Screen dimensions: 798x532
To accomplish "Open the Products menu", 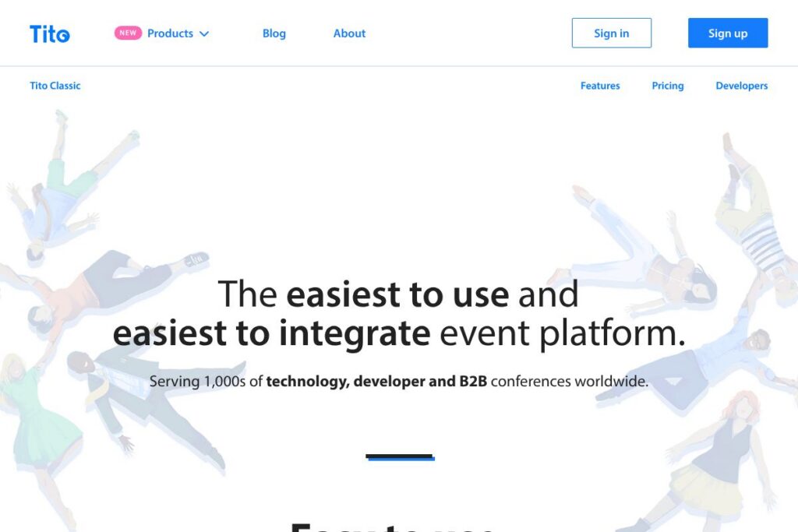I will [x=170, y=33].
